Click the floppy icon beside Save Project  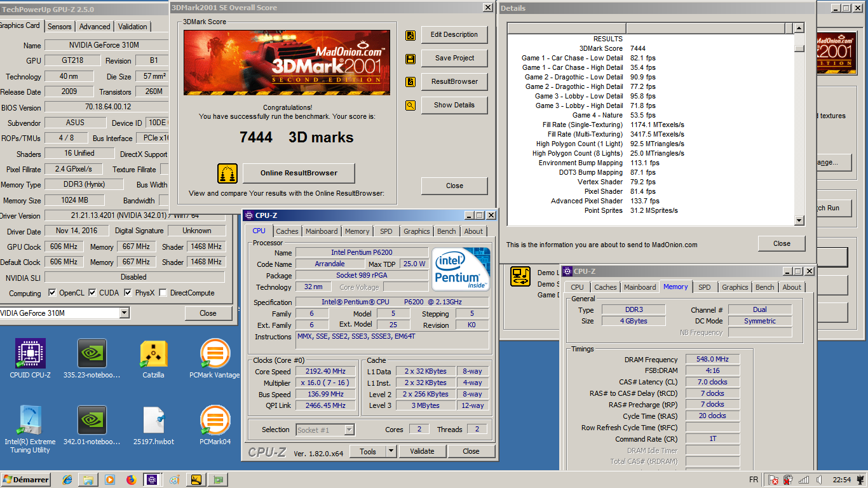point(410,58)
